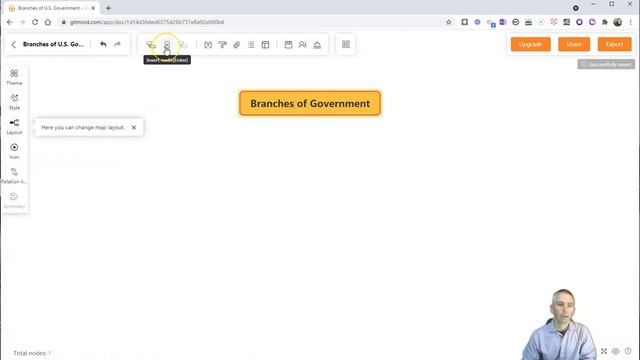Image resolution: width=640 pixels, height=360 pixels.
Task: Open the Style panel
Action: (14, 102)
